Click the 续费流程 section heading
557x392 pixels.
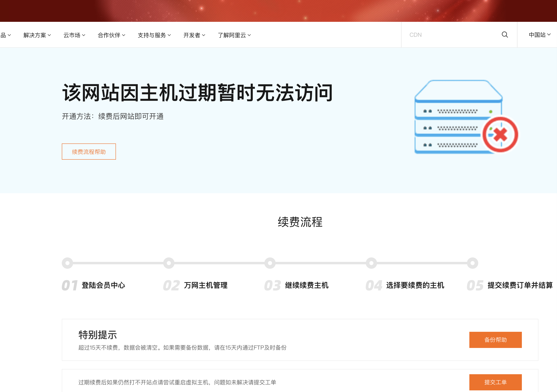pyautogui.click(x=300, y=222)
